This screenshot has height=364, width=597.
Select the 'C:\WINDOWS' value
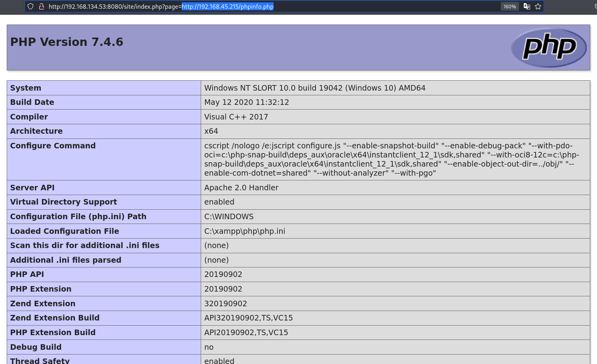point(229,216)
